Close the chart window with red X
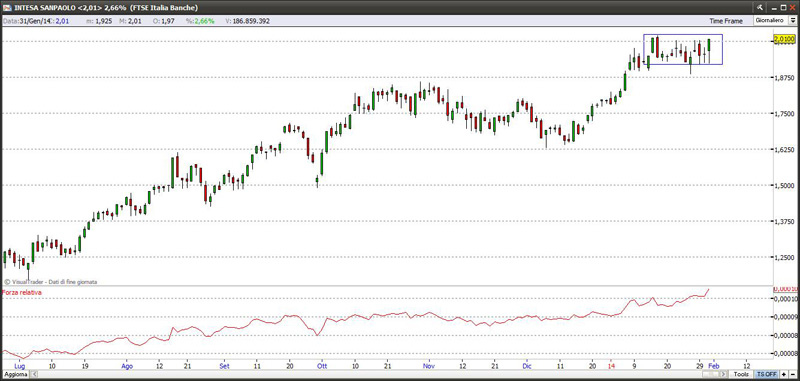 pos(791,7)
